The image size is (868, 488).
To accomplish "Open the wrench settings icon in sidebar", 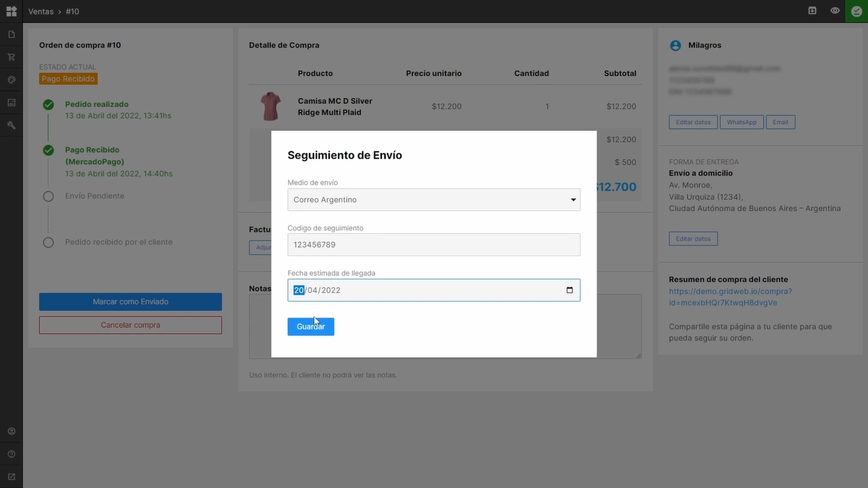I will [11, 125].
